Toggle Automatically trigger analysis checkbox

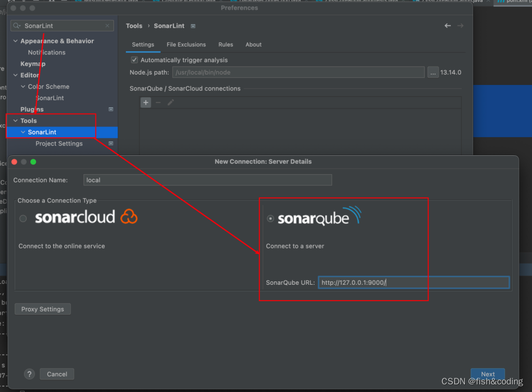coord(134,60)
